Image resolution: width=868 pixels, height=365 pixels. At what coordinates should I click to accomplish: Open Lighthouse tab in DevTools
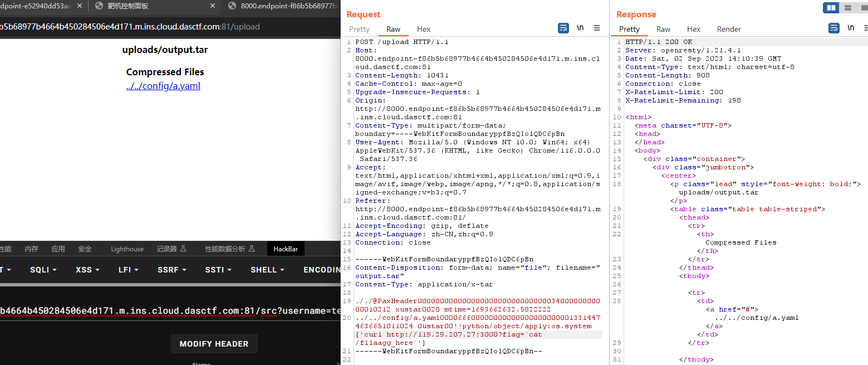(127, 249)
